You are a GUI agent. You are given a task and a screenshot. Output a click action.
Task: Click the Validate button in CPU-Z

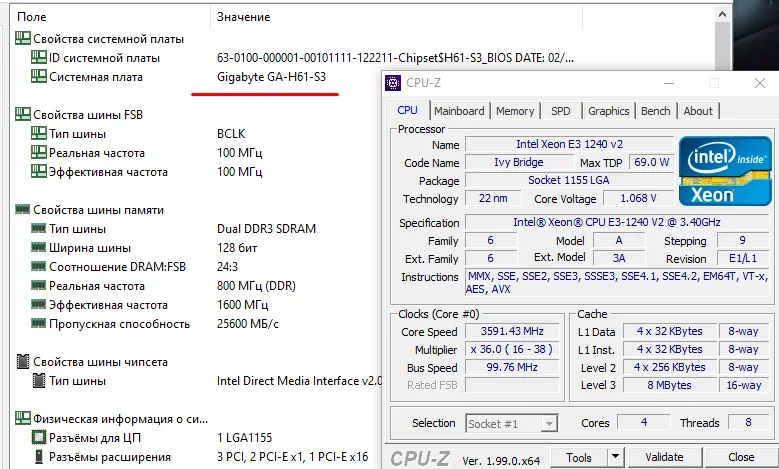[x=664, y=457]
